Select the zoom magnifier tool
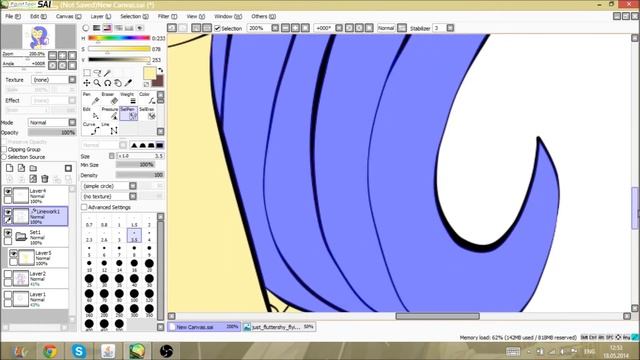The height and width of the screenshot is (360, 640). [97, 83]
